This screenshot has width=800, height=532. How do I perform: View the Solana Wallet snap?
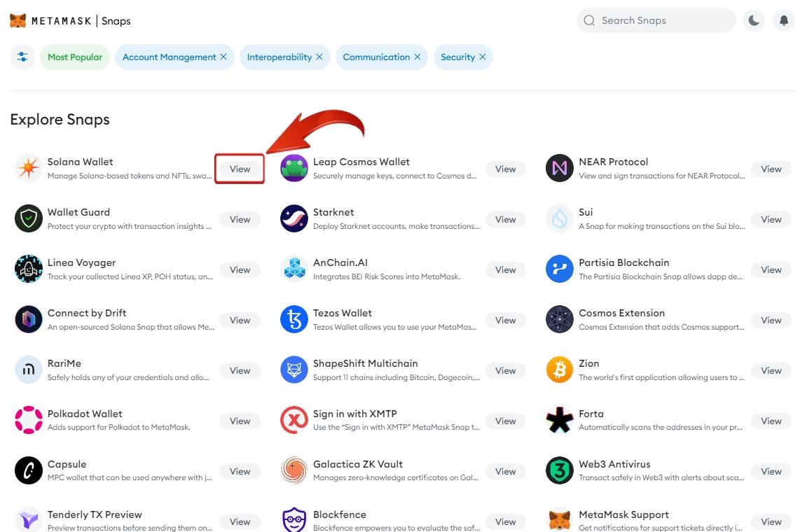[x=240, y=169]
